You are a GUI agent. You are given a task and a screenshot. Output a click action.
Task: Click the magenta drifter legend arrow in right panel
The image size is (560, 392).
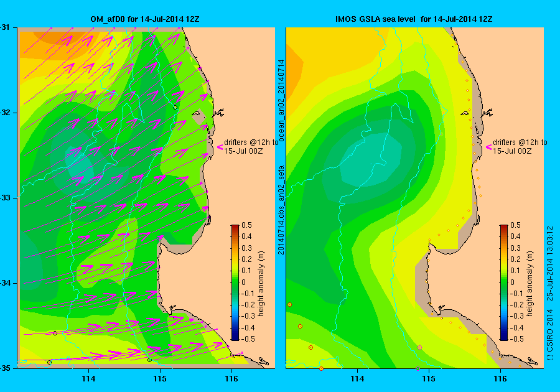488,147
